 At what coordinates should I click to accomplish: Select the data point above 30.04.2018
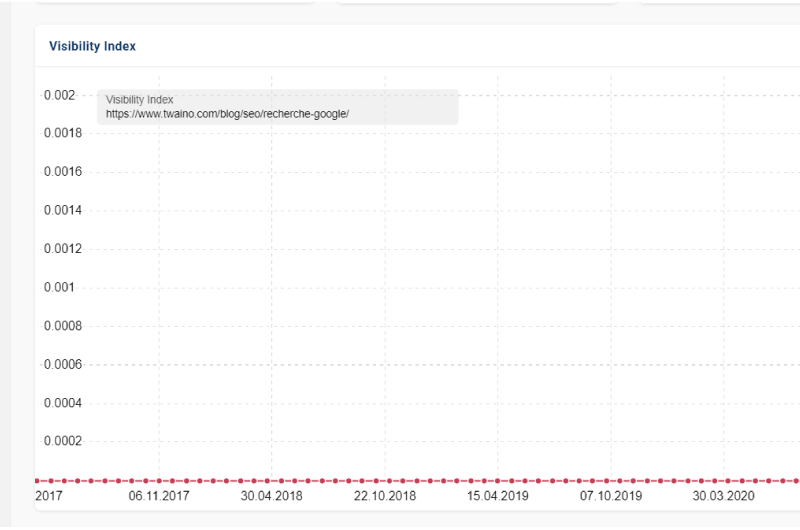267,481
